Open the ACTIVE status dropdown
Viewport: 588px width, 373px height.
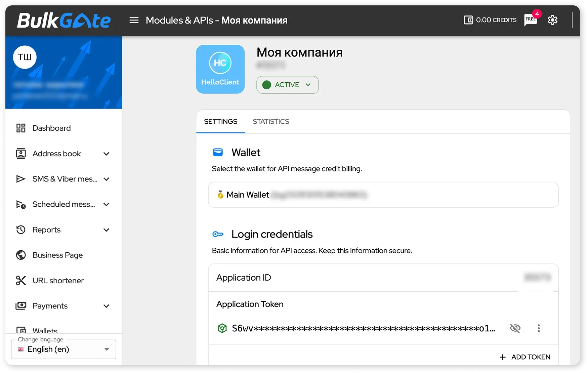(x=287, y=85)
